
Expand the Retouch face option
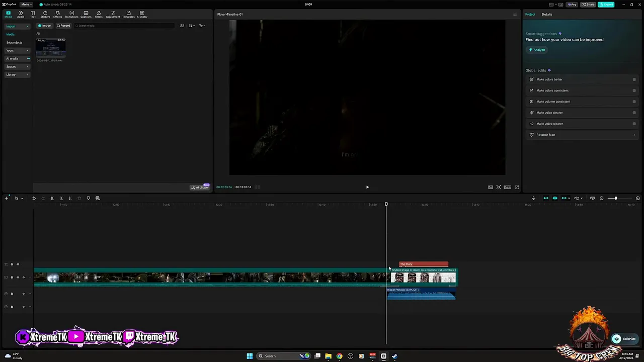tap(582, 135)
